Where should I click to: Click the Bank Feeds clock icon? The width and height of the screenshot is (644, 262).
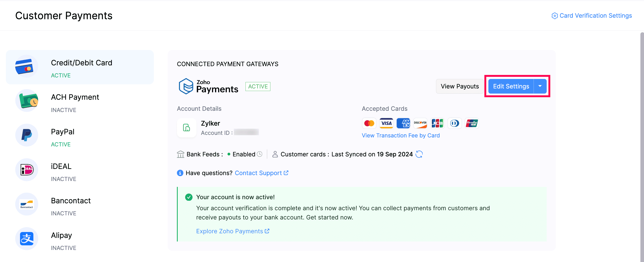[260, 154]
